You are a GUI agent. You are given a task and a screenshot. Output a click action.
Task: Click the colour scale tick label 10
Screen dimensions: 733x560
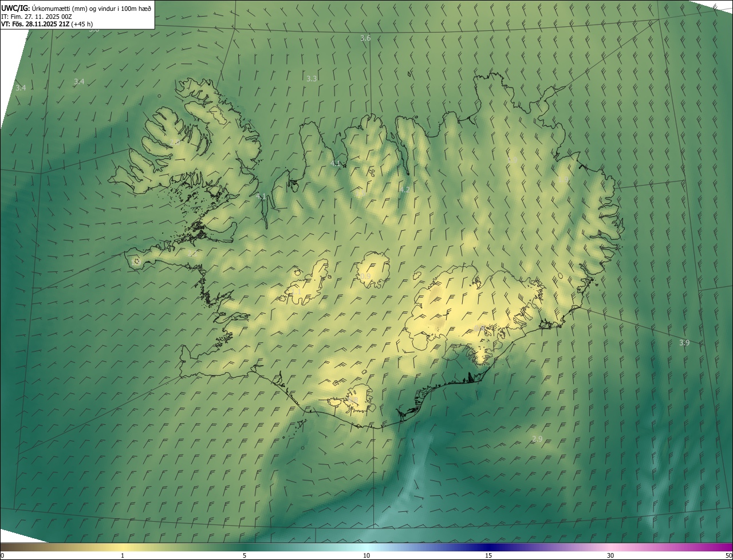coord(366,555)
